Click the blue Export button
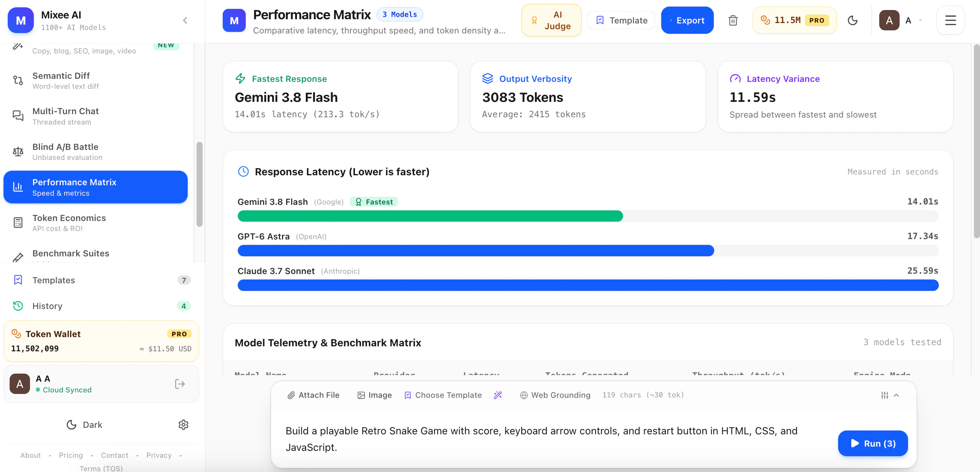Screen dimensions: 980x472 pyautogui.click(x=687, y=20)
